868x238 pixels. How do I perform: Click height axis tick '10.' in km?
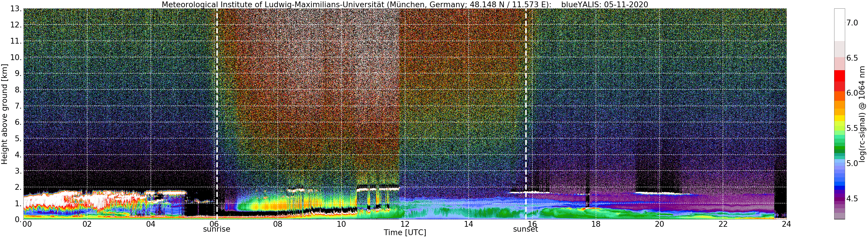click(16, 57)
